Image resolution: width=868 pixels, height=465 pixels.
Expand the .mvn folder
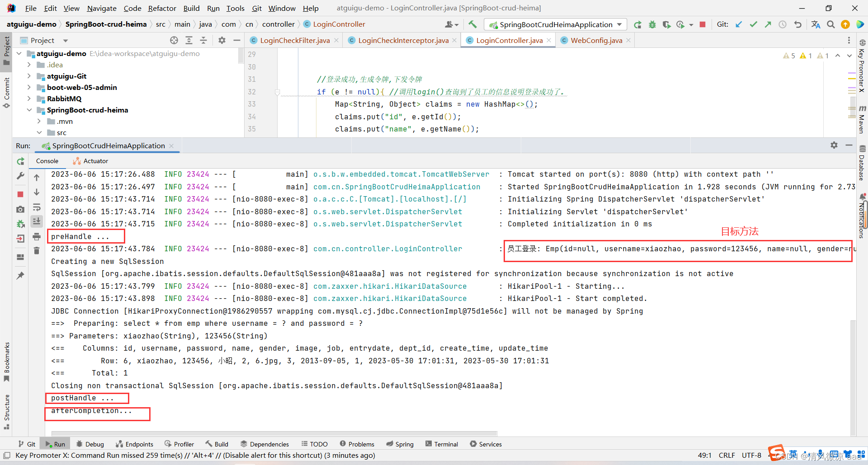click(x=39, y=121)
